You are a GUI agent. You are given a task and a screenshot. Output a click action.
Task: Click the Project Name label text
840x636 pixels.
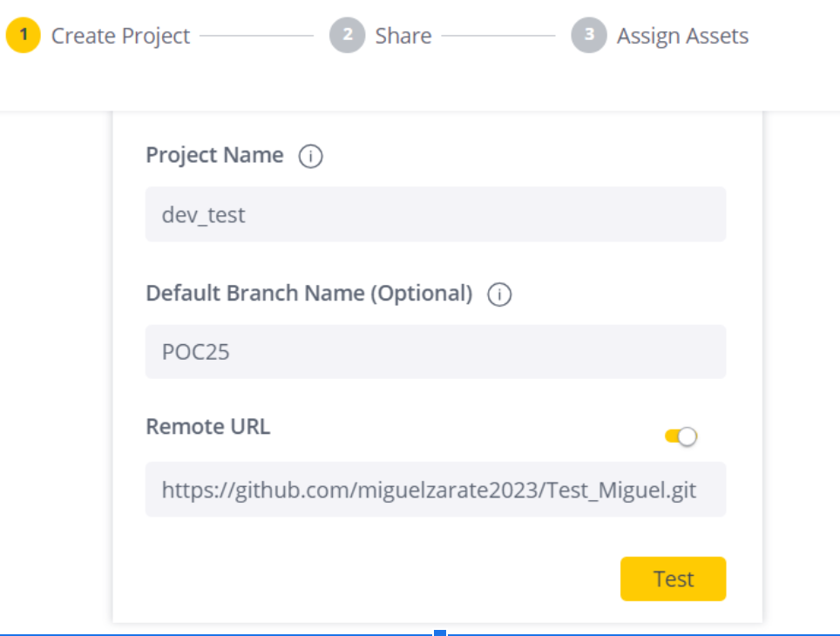tap(214, 155)
